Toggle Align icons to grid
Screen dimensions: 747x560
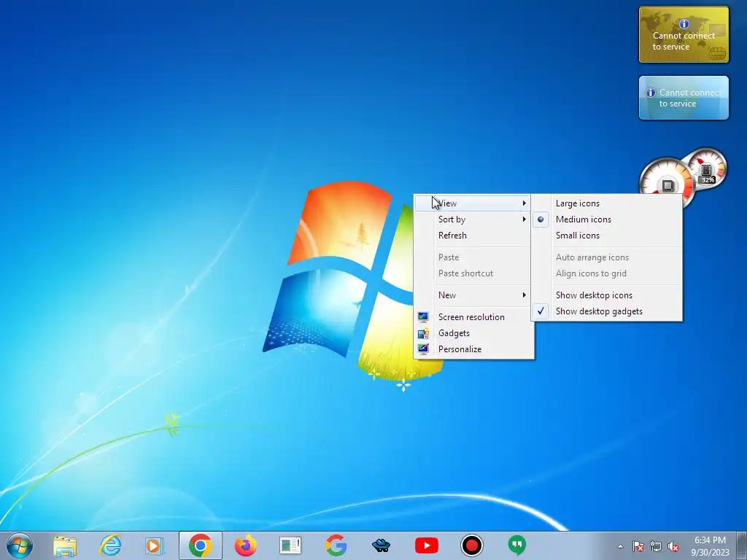(x=607, y=273)
